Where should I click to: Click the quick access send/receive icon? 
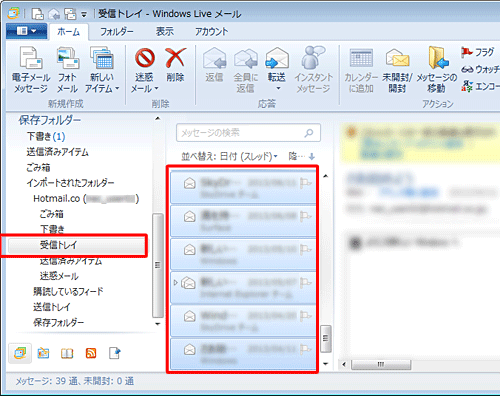point(70,14)
